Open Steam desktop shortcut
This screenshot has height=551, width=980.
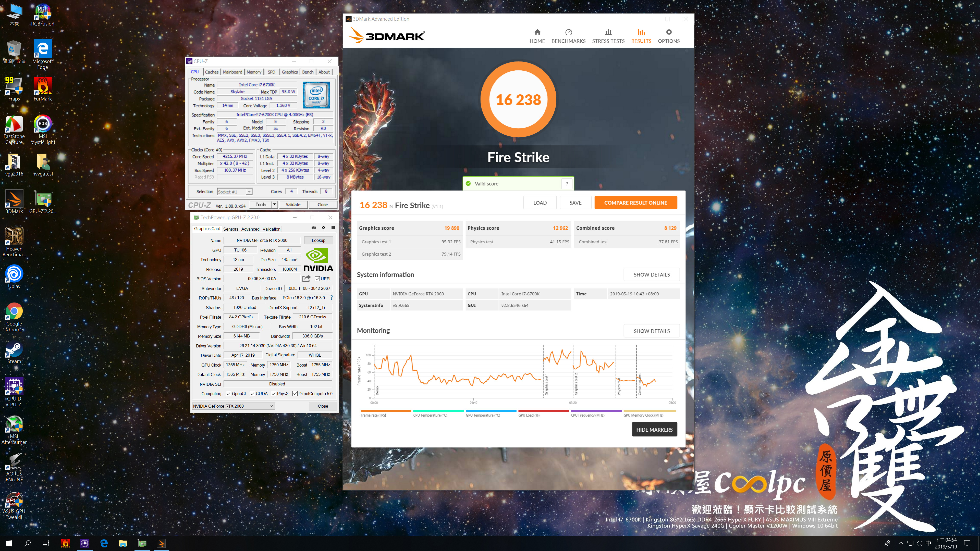(14, 353)
